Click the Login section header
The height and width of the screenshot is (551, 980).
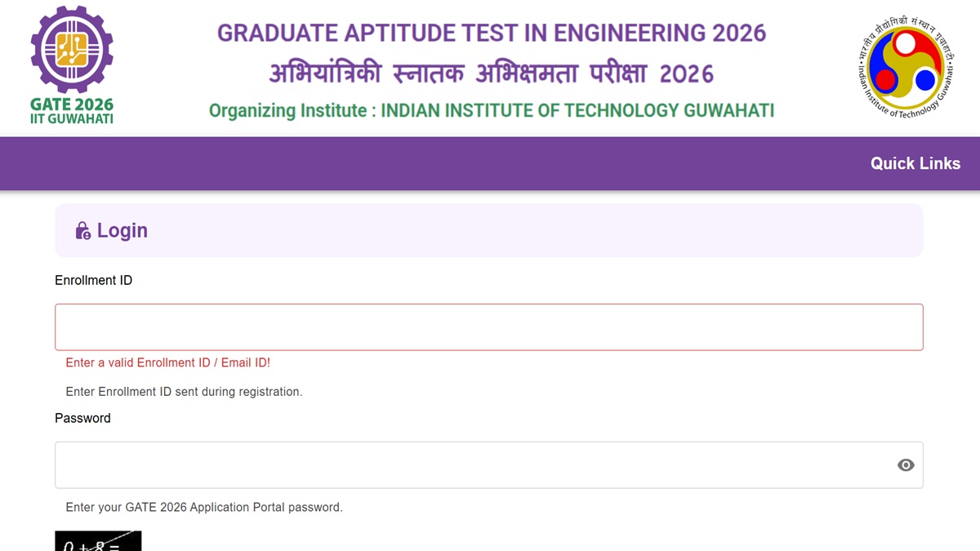122,230
